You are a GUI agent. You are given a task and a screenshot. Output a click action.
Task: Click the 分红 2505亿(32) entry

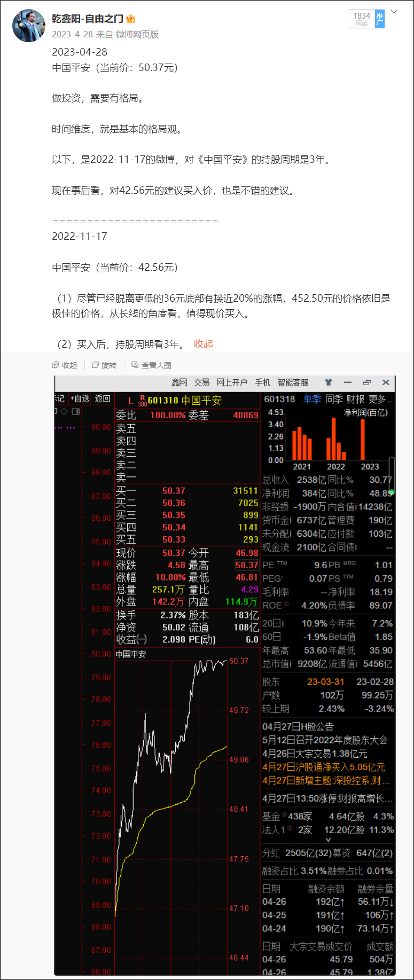[296, 853]
